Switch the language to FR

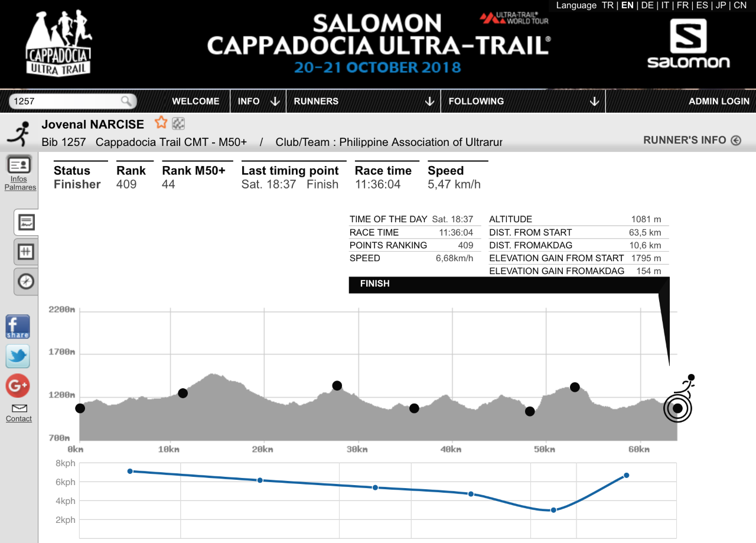[683, 5]
